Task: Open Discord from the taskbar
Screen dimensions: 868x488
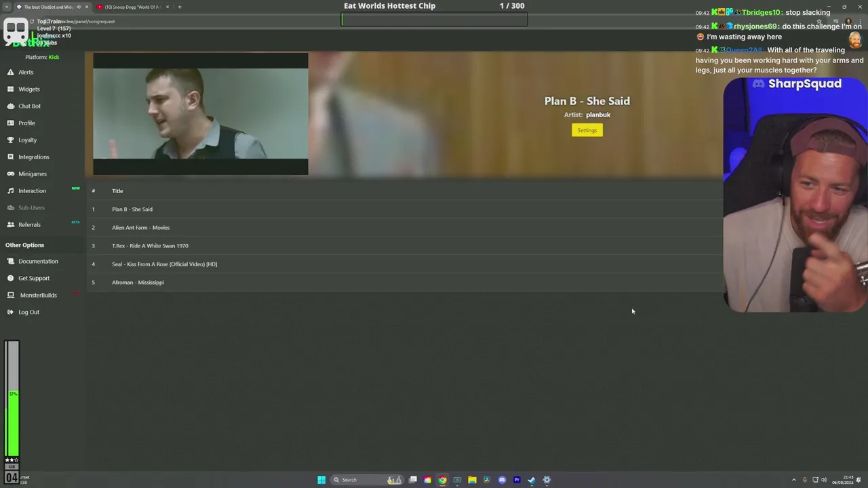Action: [x=502, y=480]
